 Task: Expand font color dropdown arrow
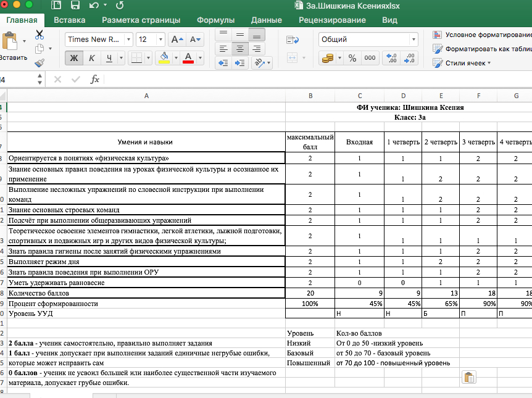(200, 58)
